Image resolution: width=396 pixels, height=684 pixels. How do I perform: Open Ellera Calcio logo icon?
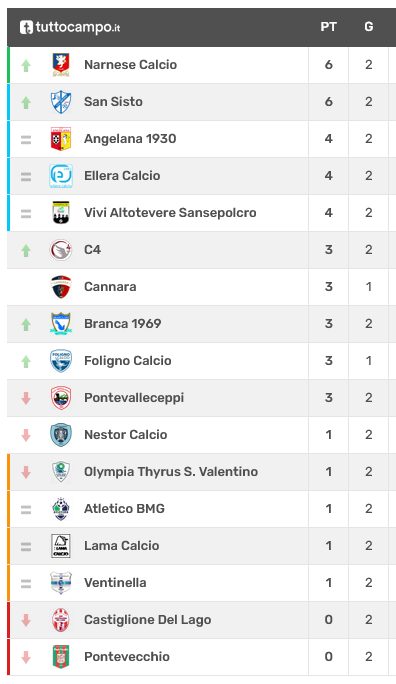point(61,176)
